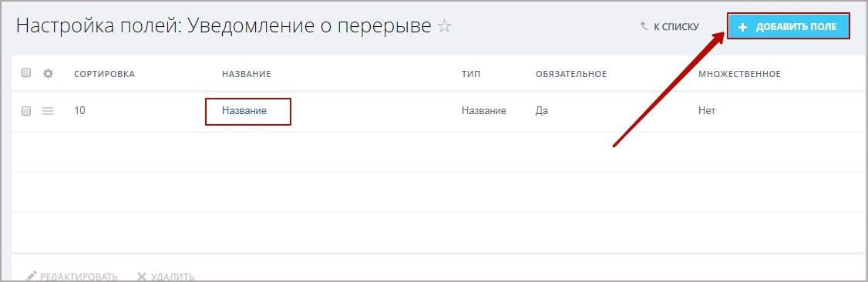This screenshot has width=868, height=282.
Task: Open the Название field link
Action: pyautogui.click(x=244, y=111)
